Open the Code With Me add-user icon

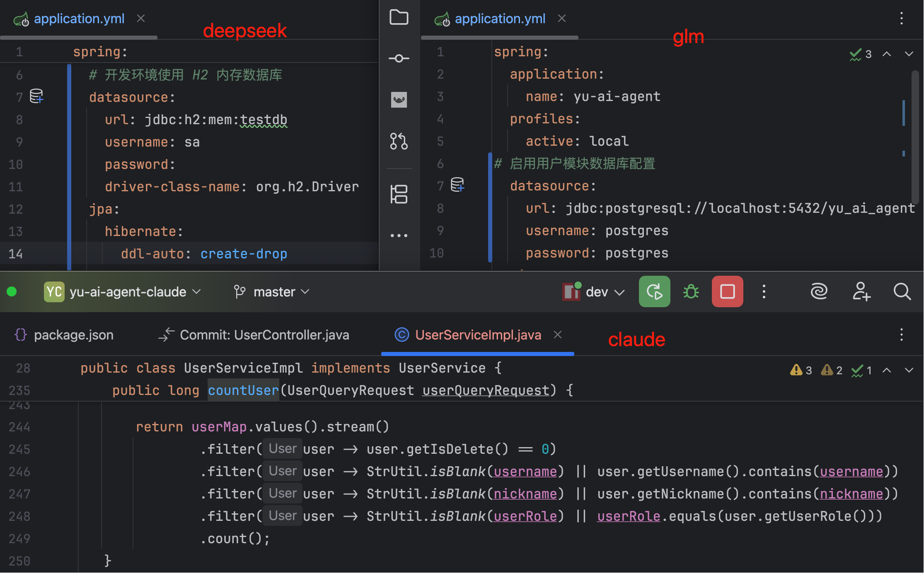tap(861, 291)
